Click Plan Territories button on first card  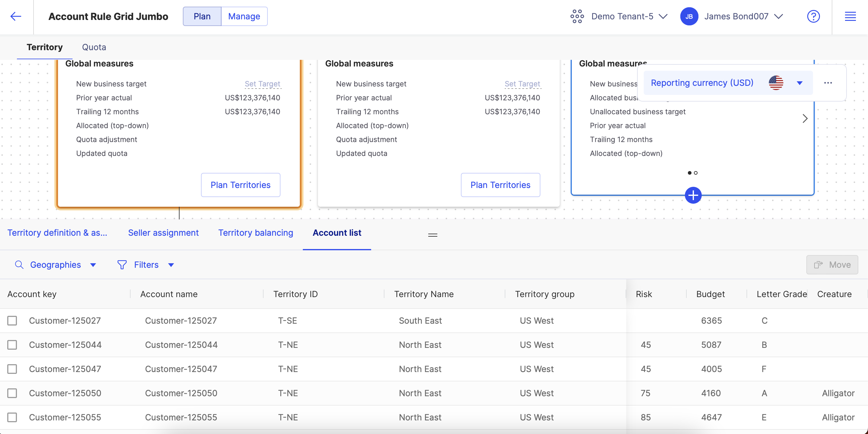[241, 184]
